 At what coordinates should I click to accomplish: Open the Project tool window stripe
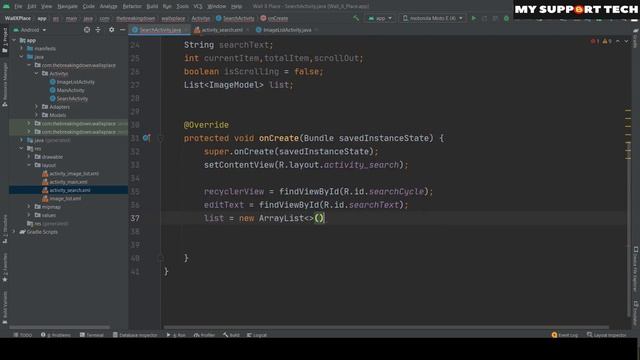pyautogui.click(x=4, y=40)
